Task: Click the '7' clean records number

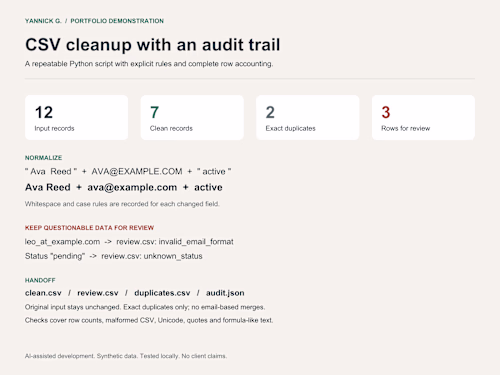Action: 154,112
